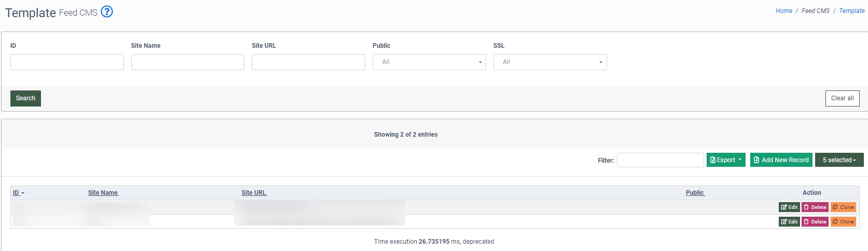Click Delete button in first row
This screenshot has width=868, height=251.
point(815,207)
